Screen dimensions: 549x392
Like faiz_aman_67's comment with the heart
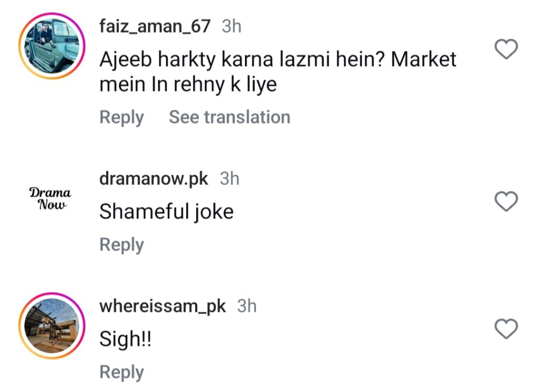(x=505, y=50)
